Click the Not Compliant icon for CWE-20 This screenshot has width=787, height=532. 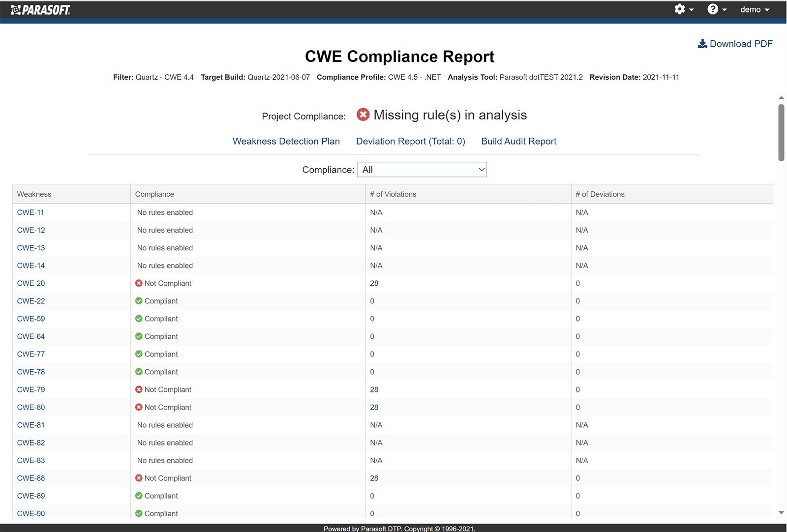[139, 283]
